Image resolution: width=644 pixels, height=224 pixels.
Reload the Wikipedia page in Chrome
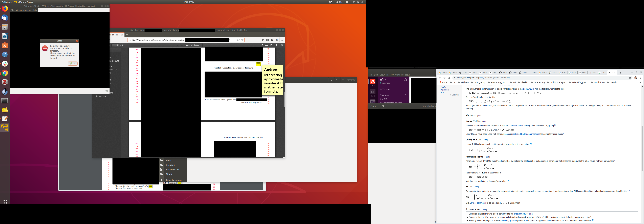(449, 78)
